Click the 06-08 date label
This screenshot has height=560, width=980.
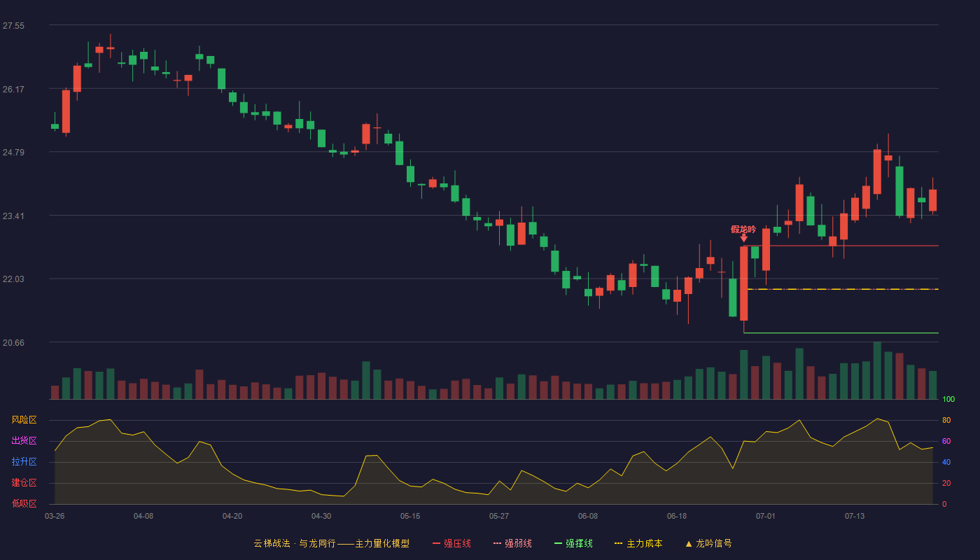coord(588,516)
